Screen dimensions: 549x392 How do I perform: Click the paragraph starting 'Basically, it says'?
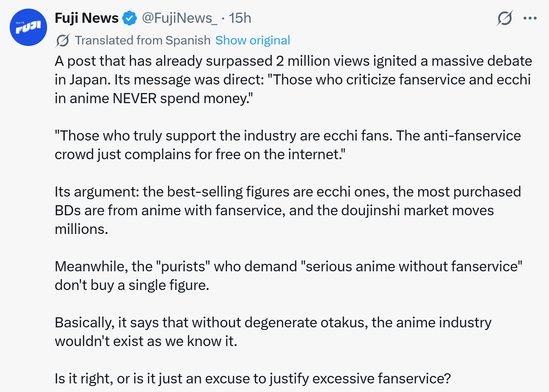click(273, 322)
